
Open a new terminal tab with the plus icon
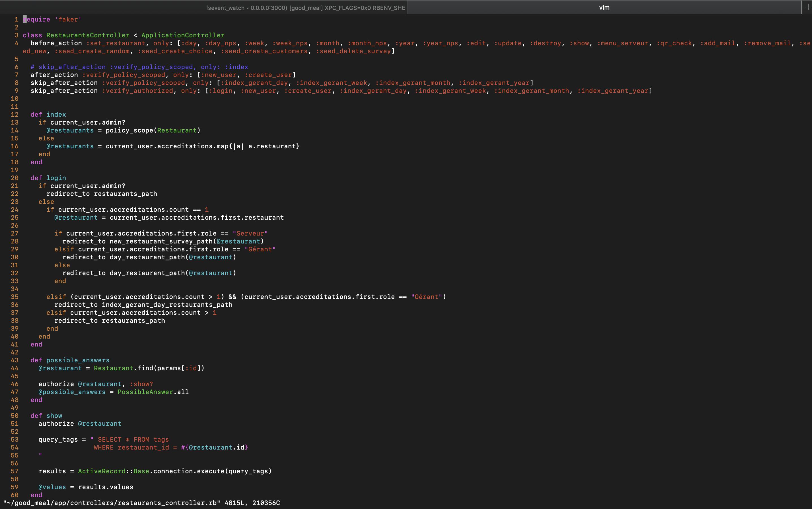pos(809,7)
